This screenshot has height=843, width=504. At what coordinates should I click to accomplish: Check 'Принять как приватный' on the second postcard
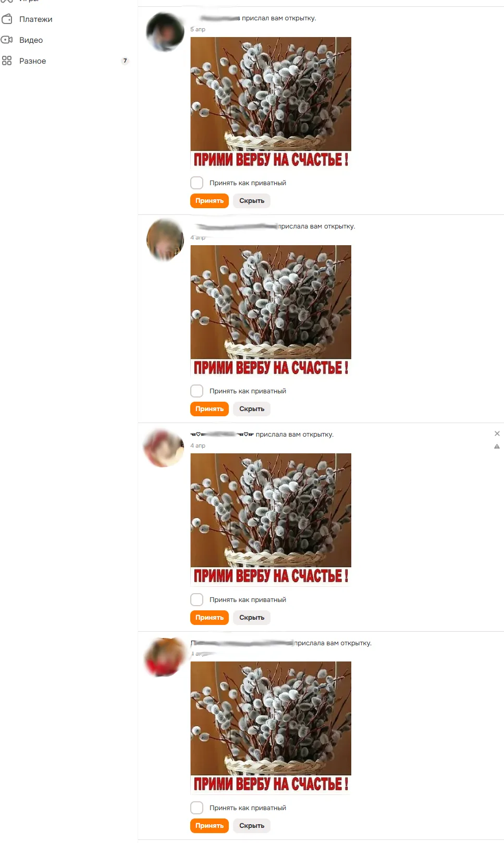pos(196,391)
